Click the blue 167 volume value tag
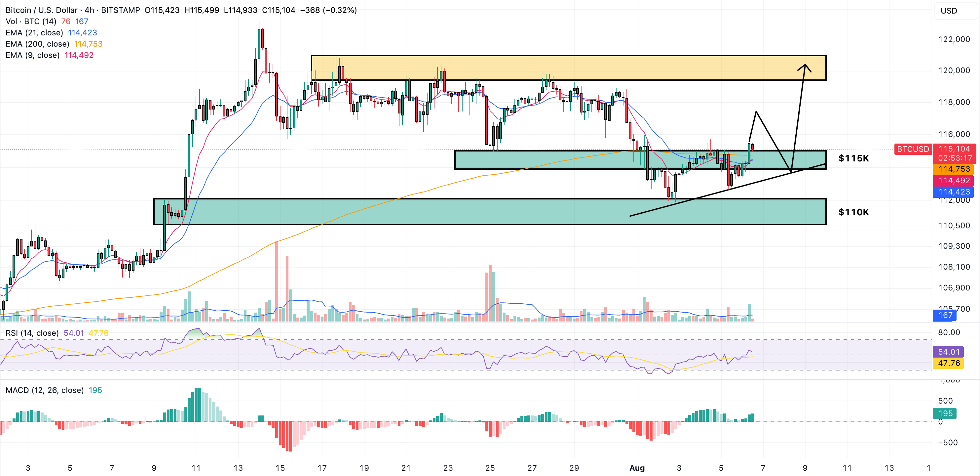This screenshot has height=476, width=980. (945, 315)
